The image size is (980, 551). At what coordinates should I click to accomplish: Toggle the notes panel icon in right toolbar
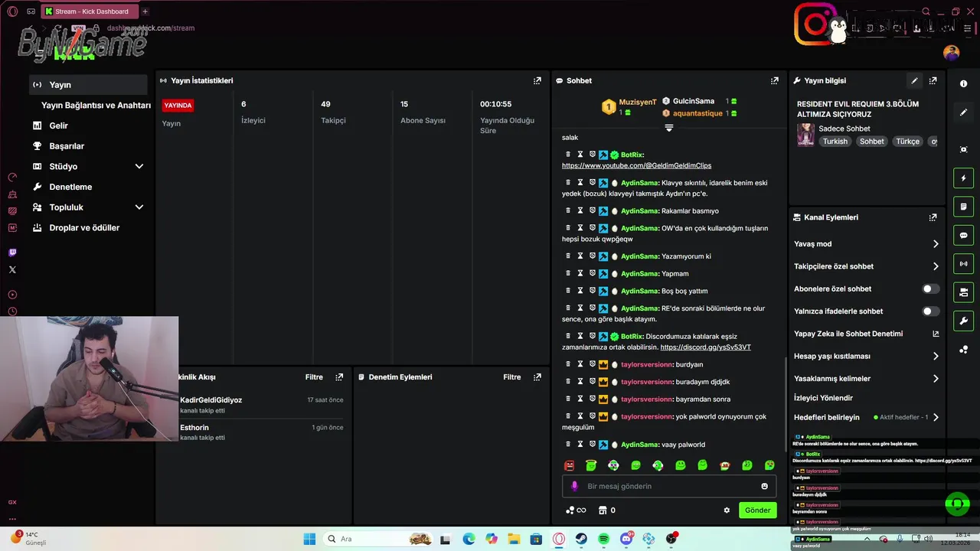[964, 207]
